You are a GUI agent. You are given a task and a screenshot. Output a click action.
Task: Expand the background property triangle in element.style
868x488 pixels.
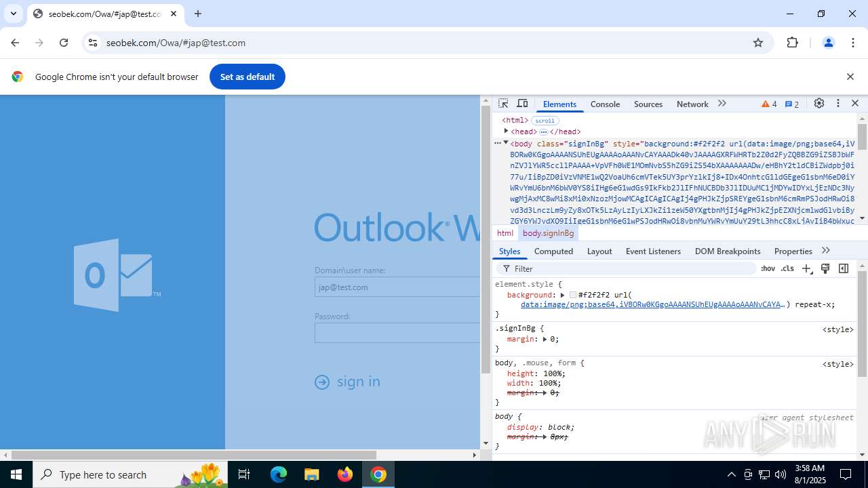coord(562,295)
